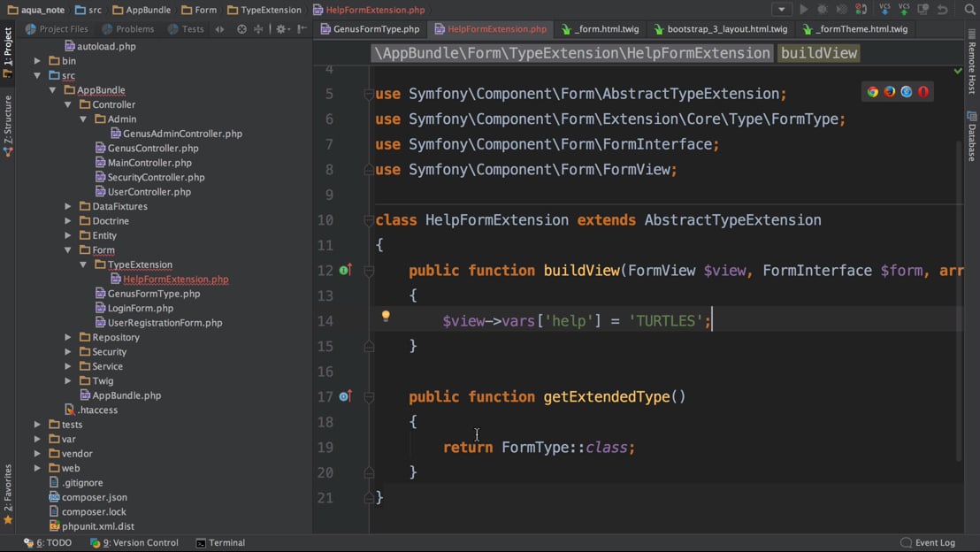980x552 pixels.
Task: Expand the DataFixtures folder
Action: click(67, 206)
